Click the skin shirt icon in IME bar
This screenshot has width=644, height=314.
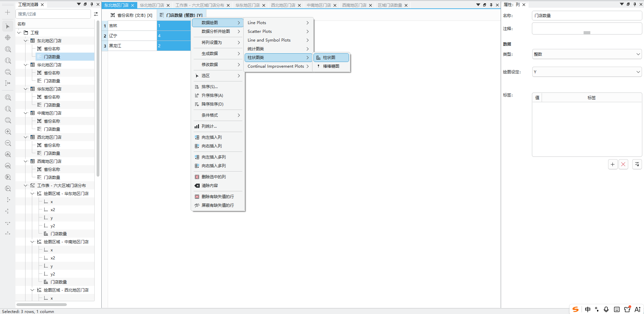(x=627, y=309)
